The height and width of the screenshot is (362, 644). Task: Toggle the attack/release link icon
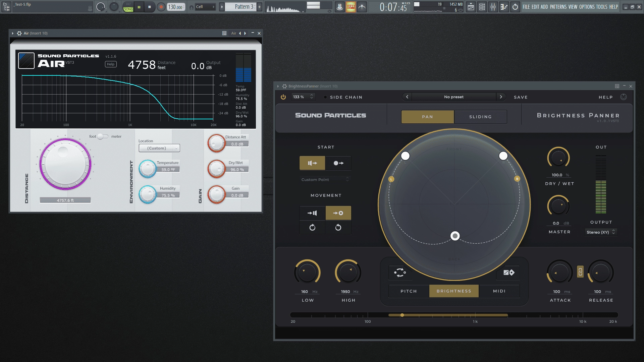(x=580, y=272)
